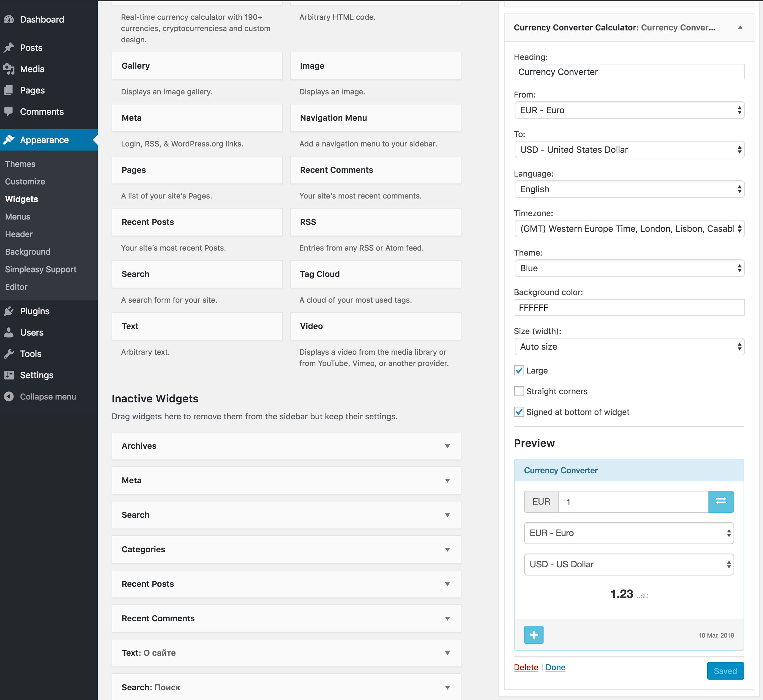Click the Heading input field

point(629,72)
